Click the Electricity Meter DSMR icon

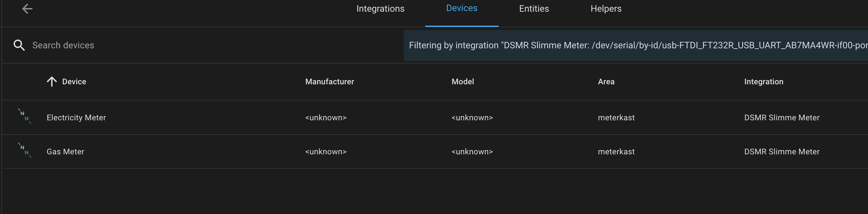click(x=25, y=116)
